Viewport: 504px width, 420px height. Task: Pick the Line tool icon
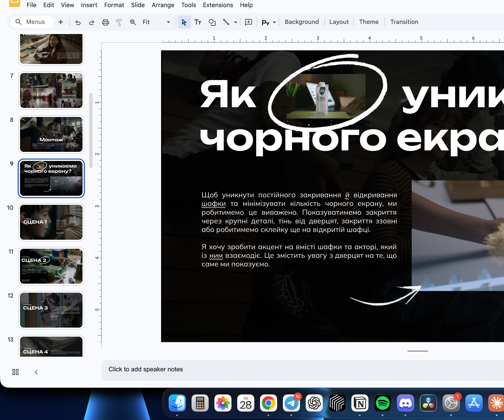(226, 22)
